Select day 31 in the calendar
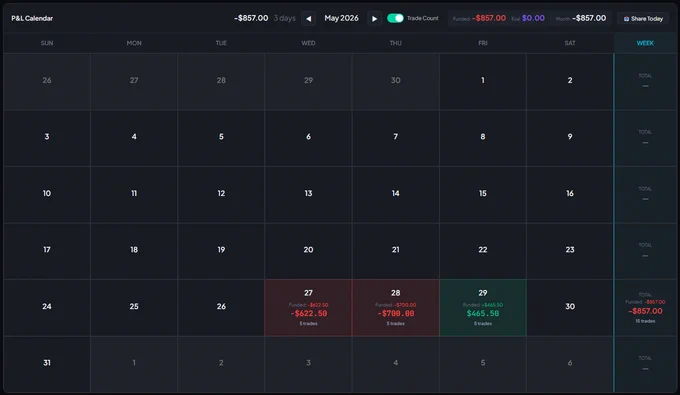680x395 pixels. (x=47, y=364)
